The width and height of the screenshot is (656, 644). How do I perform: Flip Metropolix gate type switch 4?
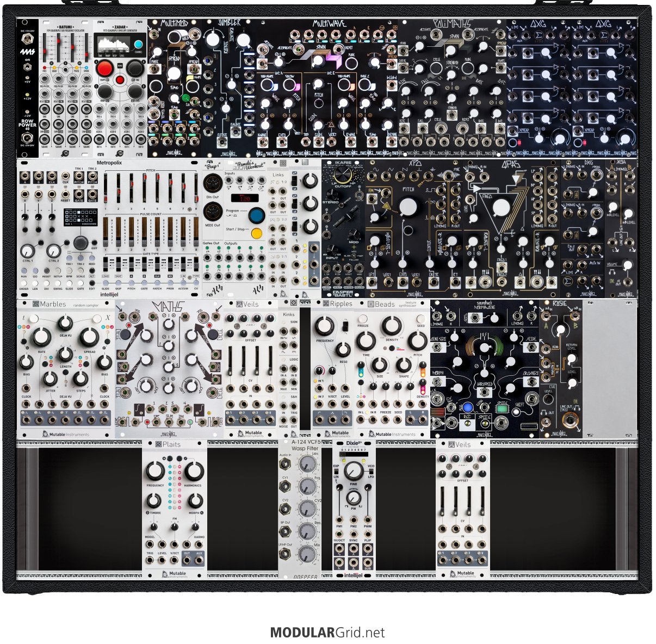pyautogui.click(x=144, y=264)
